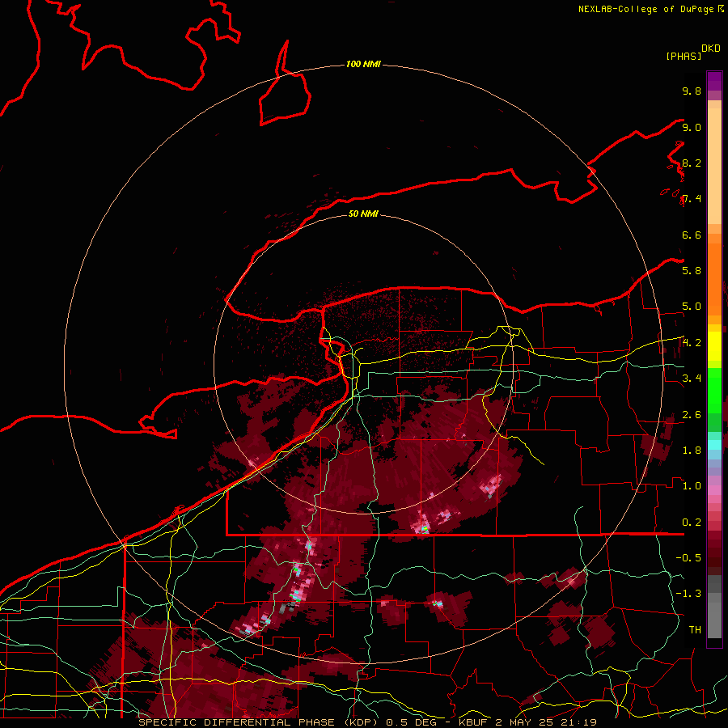Select the 50 NMI range ring label
The height and width of the screenshot is (728, 728).
click(x=363, y=214)
